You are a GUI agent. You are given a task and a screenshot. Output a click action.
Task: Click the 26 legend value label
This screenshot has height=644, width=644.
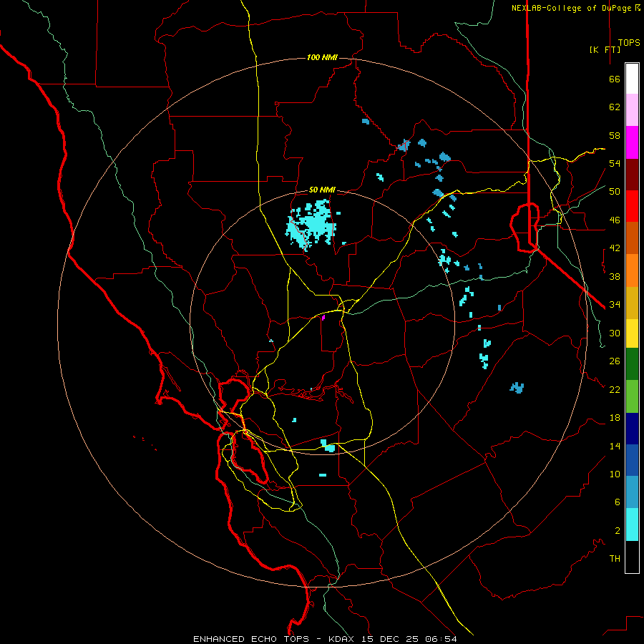(x=615, y=361)
